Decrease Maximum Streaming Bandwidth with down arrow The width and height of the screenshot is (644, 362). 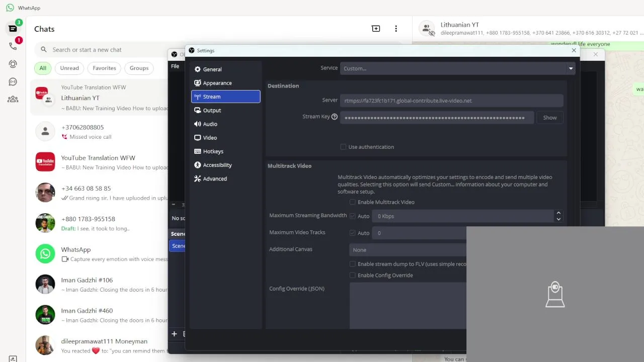click(558, 219)
